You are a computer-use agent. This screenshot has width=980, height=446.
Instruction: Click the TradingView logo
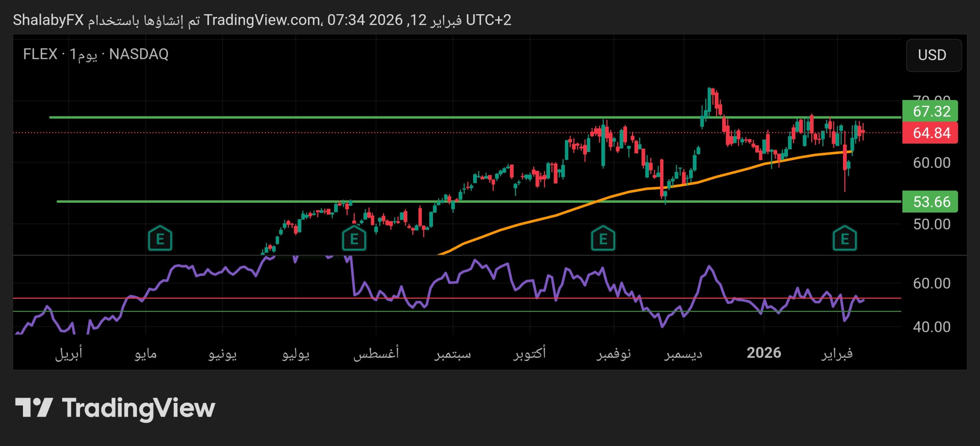tap(115, 408)
